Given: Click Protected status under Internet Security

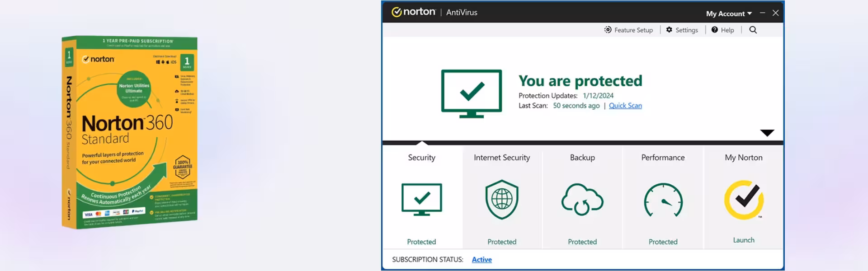Looking at the screenshot, I should 502,242.
